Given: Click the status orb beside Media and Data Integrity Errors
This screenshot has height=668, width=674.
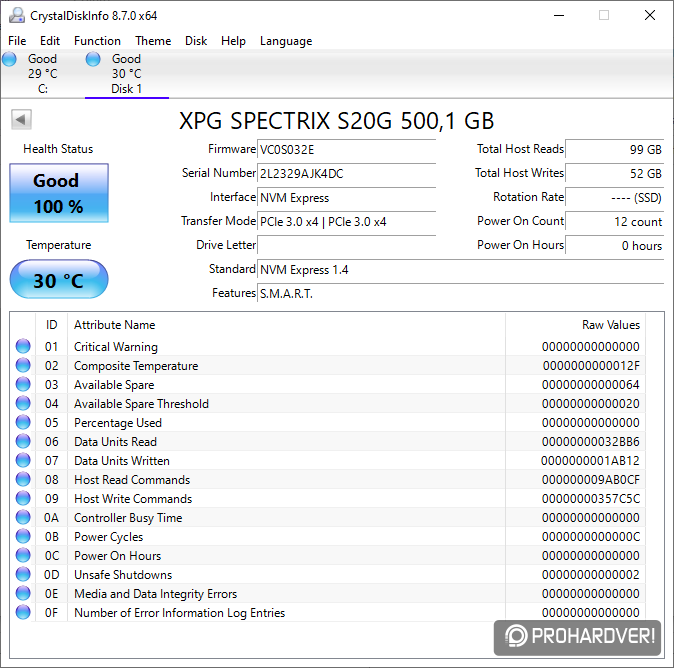Looking at the screenshot, I should (x=23, y=593).
